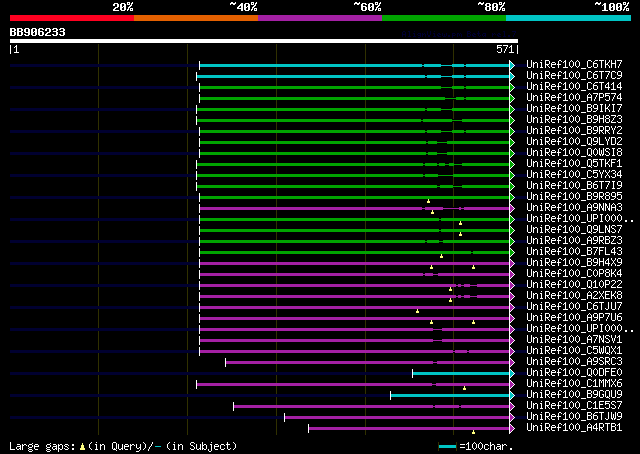This screenshot has width=640, height=454.
Task: Click the white query sequence bar
Action: (264, 41)
